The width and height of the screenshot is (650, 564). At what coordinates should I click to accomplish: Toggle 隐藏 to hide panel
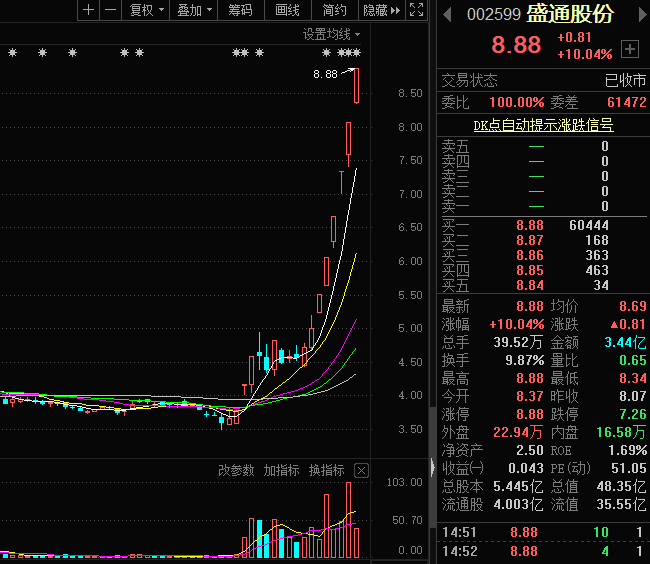click(375, 10)
